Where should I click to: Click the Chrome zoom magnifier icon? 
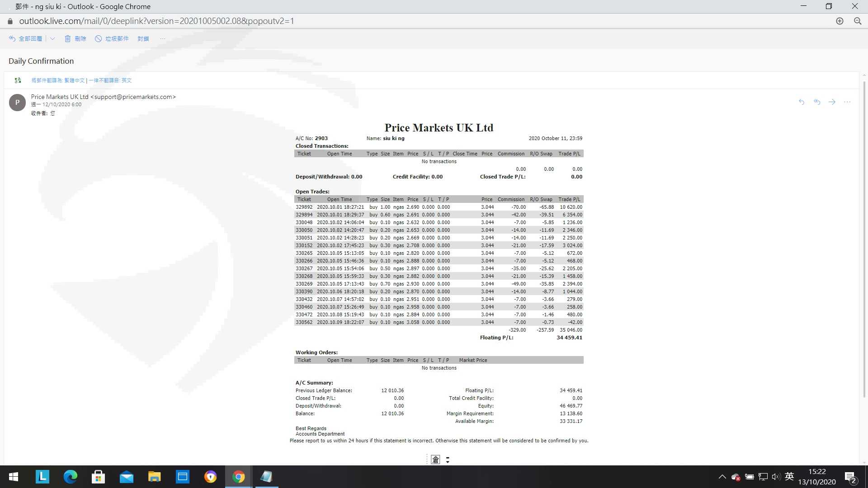(x=858, y=21)
